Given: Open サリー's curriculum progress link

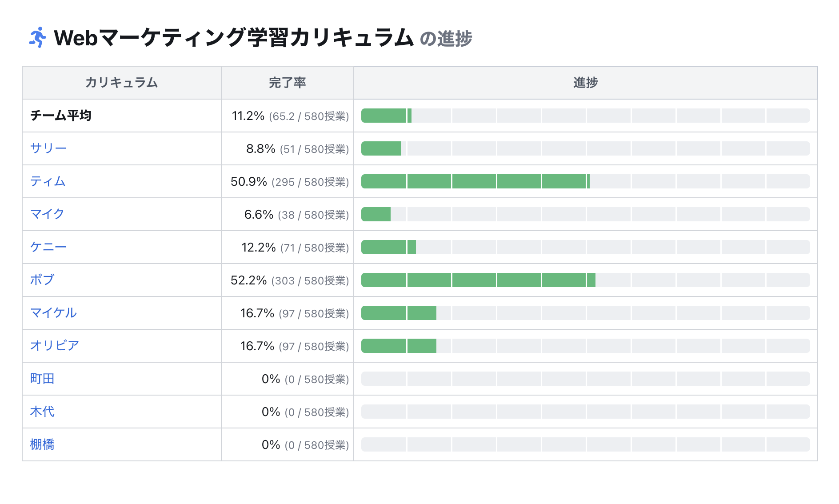Looking at the screenshot, I should point(48,148).
